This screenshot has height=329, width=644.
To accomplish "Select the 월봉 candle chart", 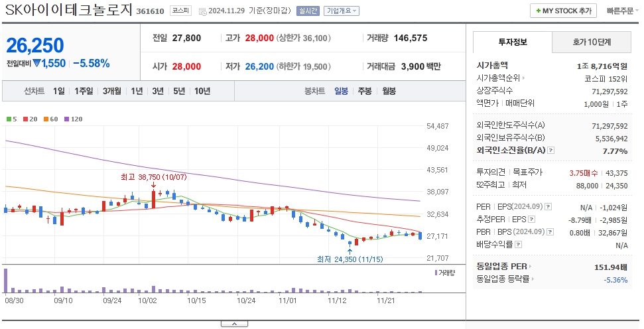I will click(389, 91).
